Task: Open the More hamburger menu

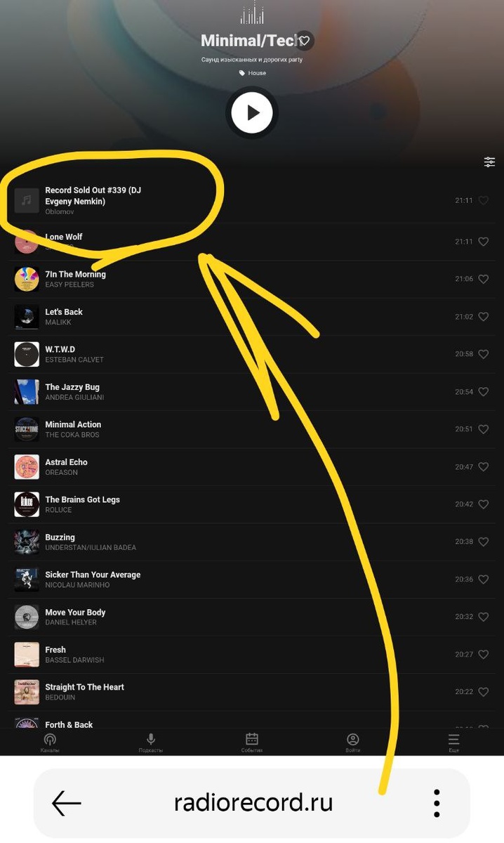Action: pos(454,739)
